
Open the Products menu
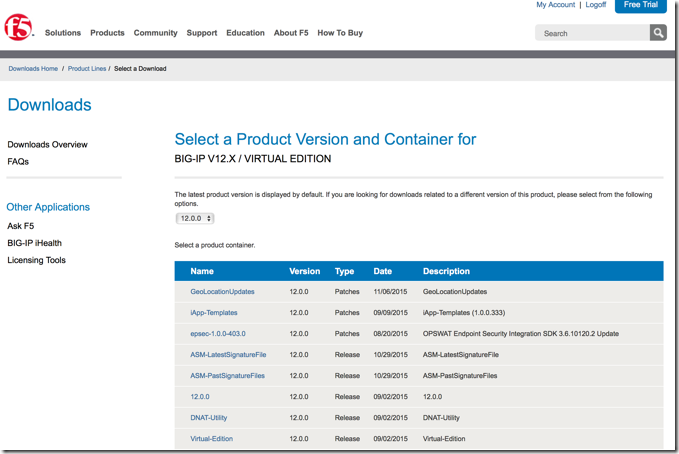click(x=107, y=33)
